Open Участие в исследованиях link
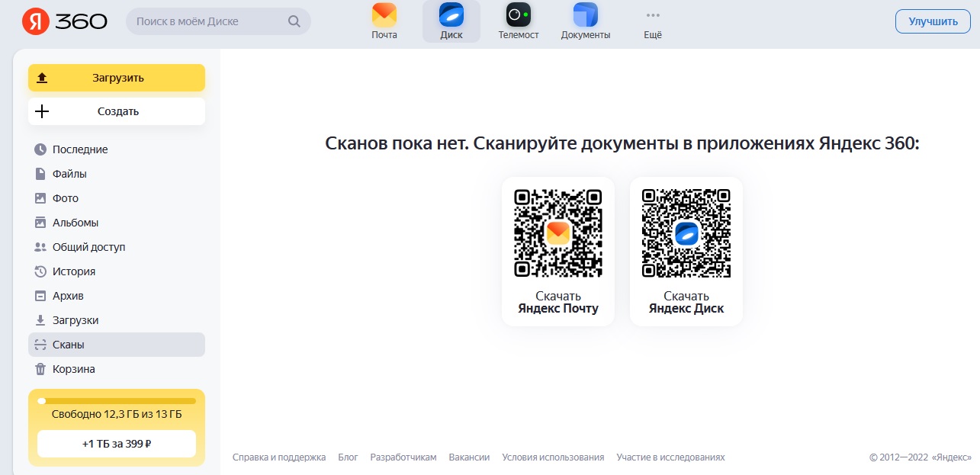980x475 pixels. pyautogui.click(x=671, y=457)
